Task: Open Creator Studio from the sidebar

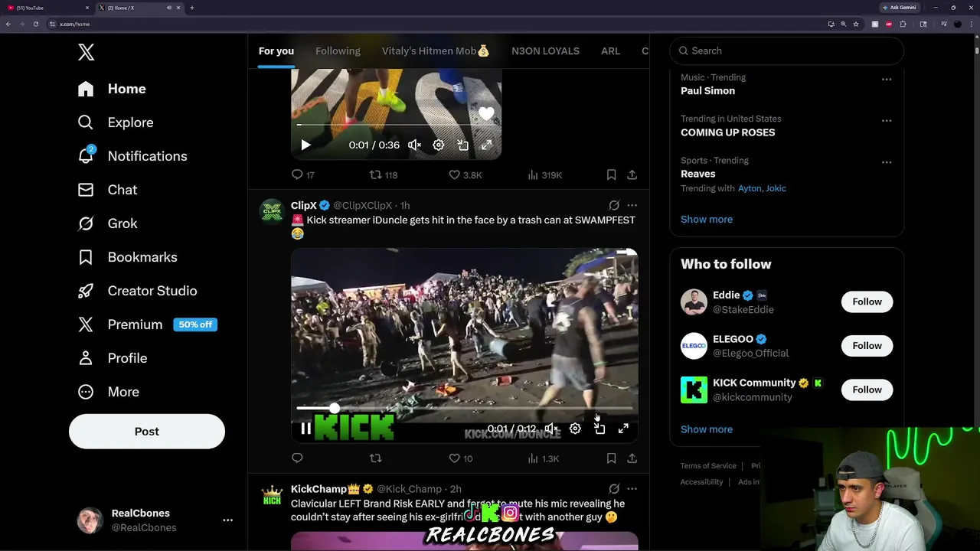Action: tap(137, 291)
